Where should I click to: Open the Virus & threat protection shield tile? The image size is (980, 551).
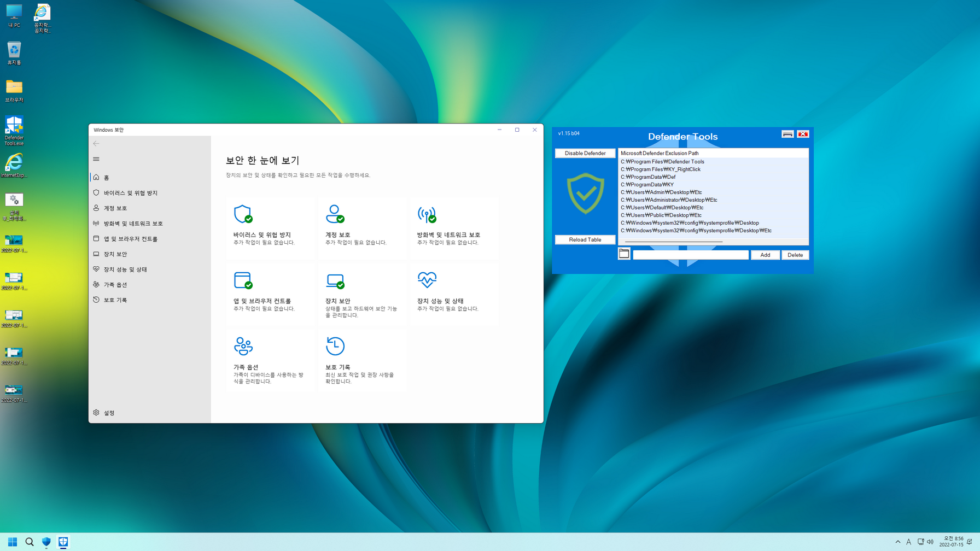click(271, 227)
